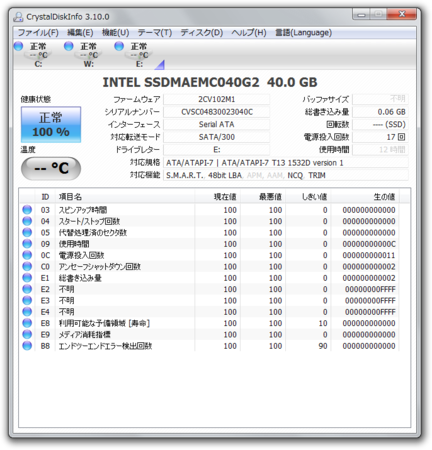Click threshold value 90 in B8 row
The height and width of the screenshot is (450, 432).
(323, 346)
